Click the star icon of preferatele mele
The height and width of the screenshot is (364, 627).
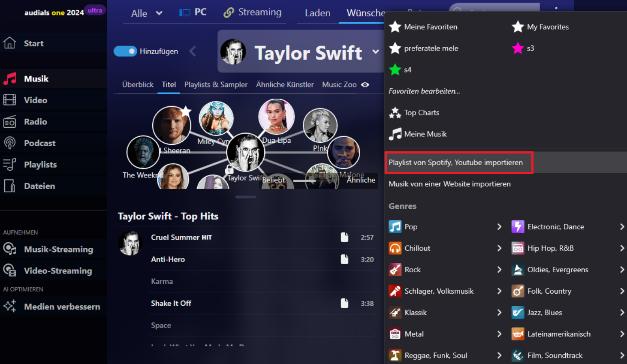pos(395,48)
